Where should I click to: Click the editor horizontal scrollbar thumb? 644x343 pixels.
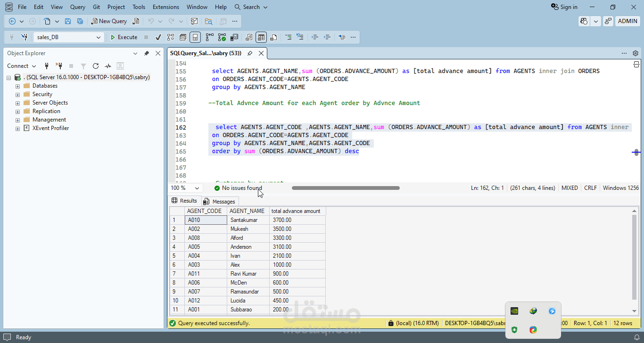click(x=346, y=188)
